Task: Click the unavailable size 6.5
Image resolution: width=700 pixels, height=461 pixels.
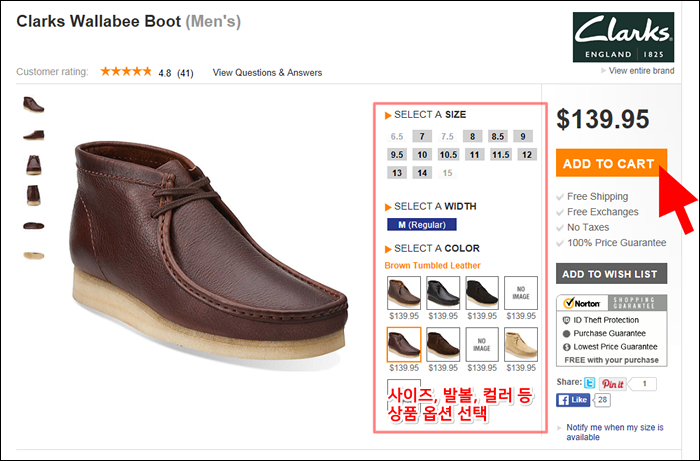Action: pyautogui.click(x=397, y=136)
